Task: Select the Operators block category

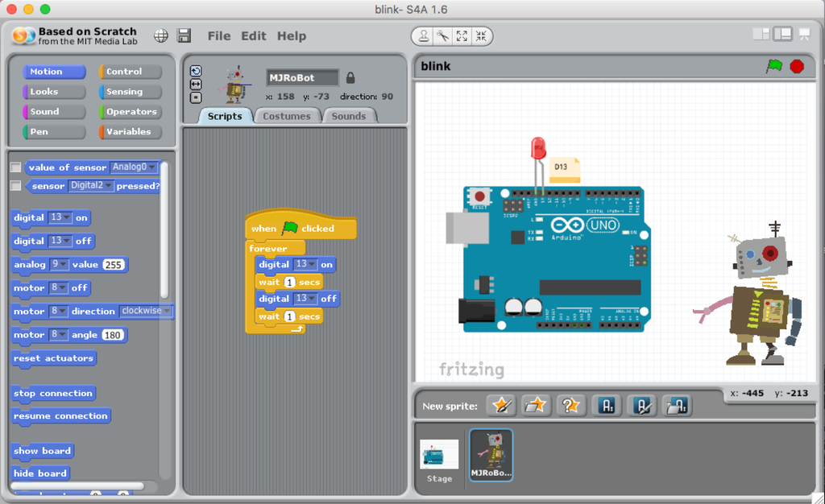Action: (130, 111)
